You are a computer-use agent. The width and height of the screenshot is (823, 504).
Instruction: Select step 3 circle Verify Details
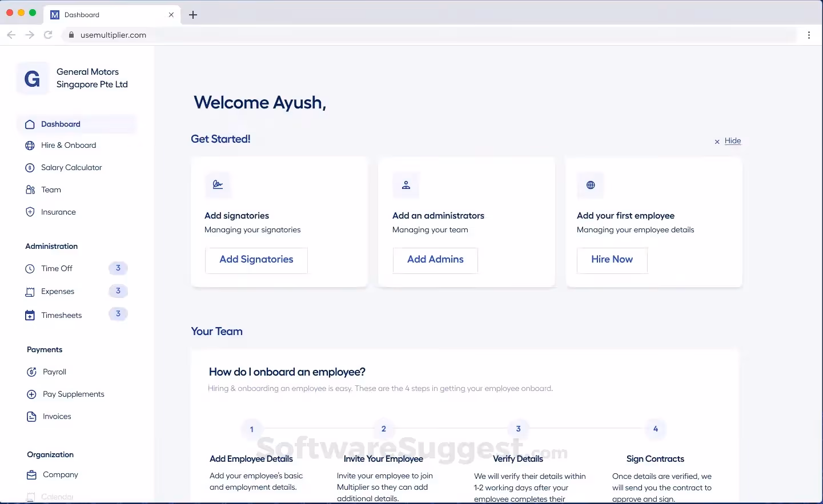pos(519,429)
